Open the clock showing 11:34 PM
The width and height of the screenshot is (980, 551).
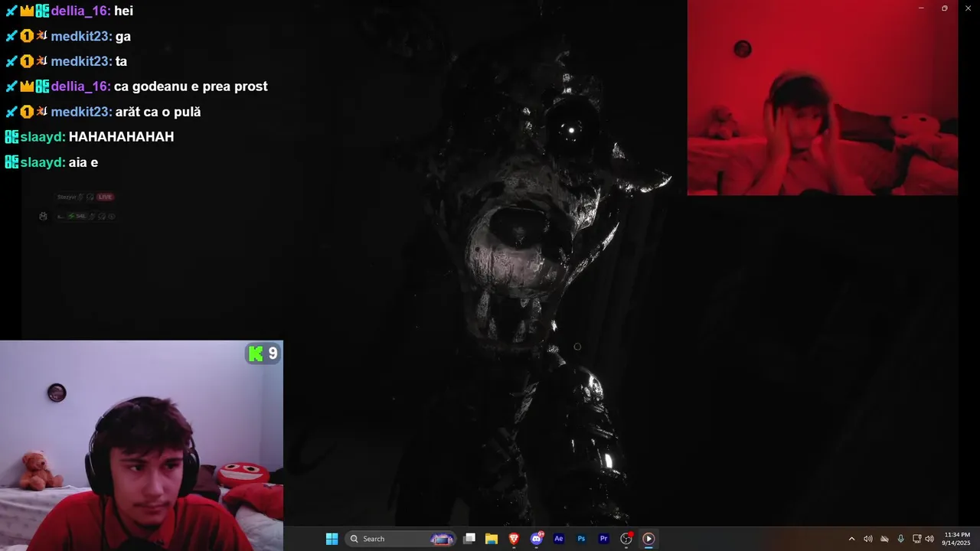(x=957, y=539)
